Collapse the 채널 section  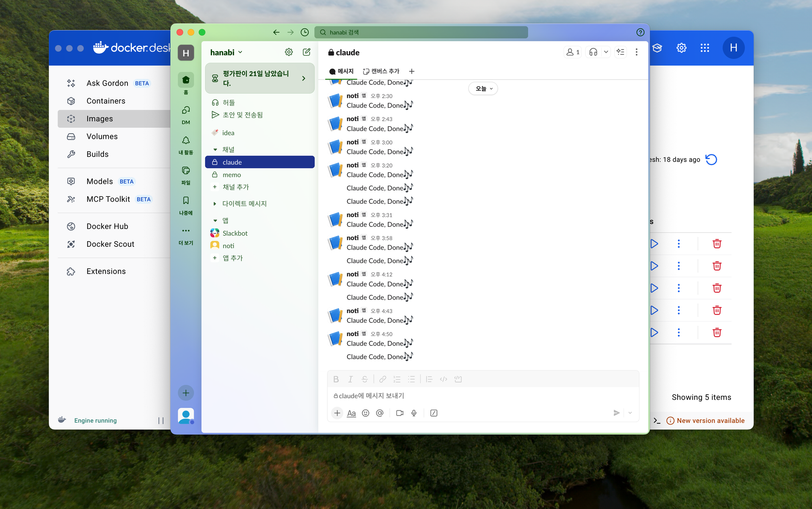pos(215,149)
